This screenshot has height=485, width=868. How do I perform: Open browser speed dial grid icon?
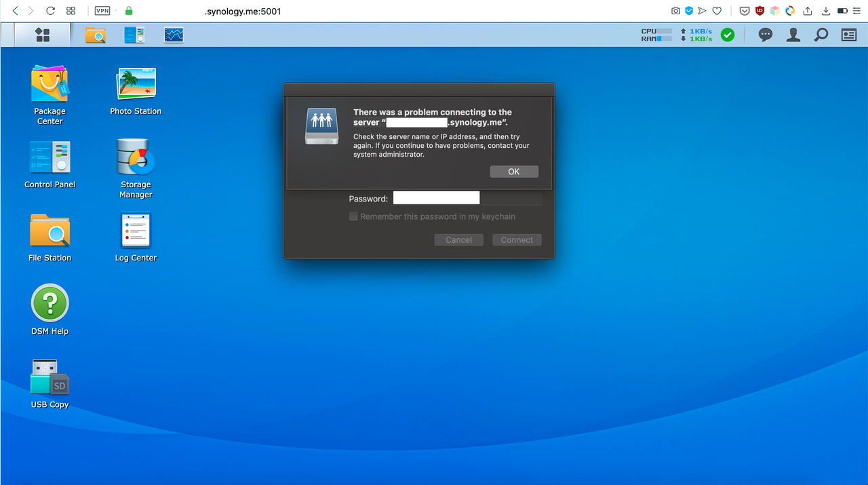[71, 11]
